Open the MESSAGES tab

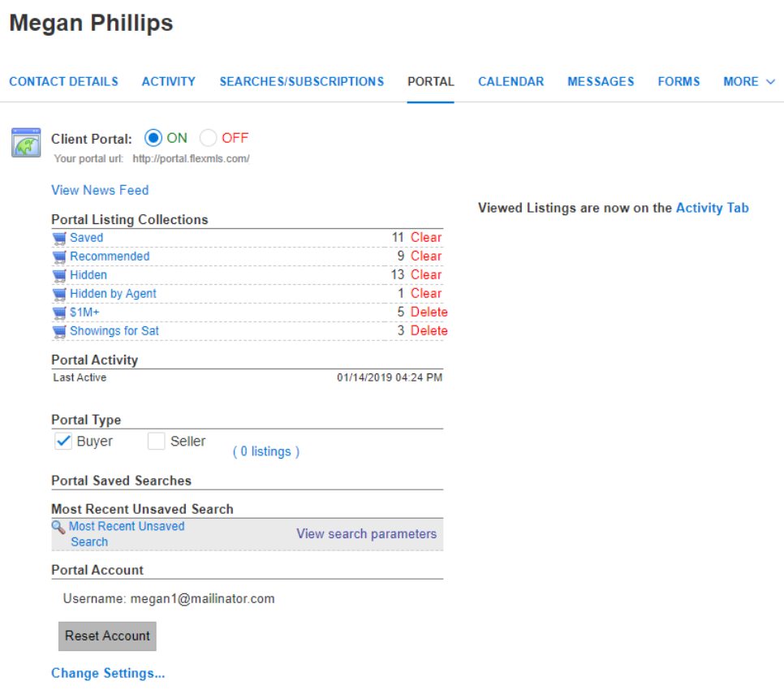point(601,81)
